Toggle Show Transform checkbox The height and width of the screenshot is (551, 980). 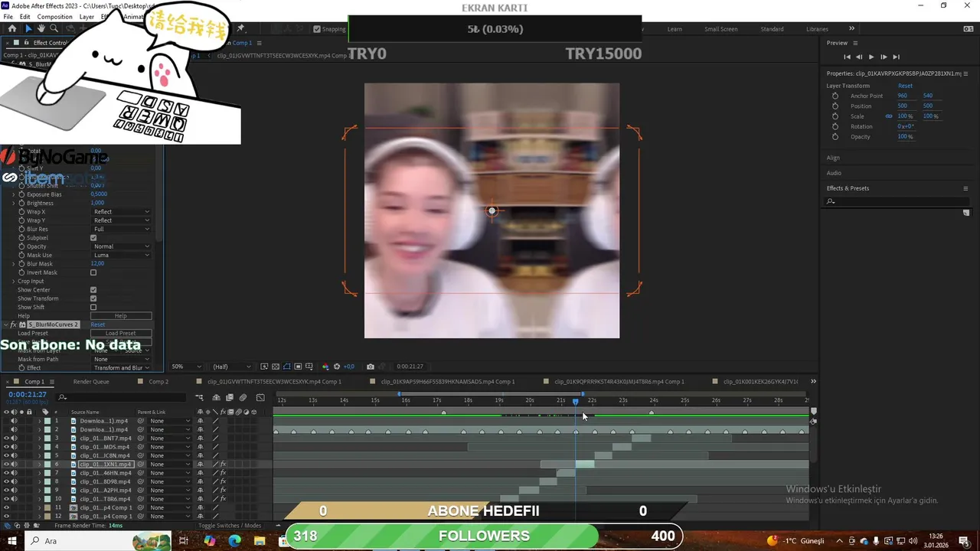(x=93, y=298)
